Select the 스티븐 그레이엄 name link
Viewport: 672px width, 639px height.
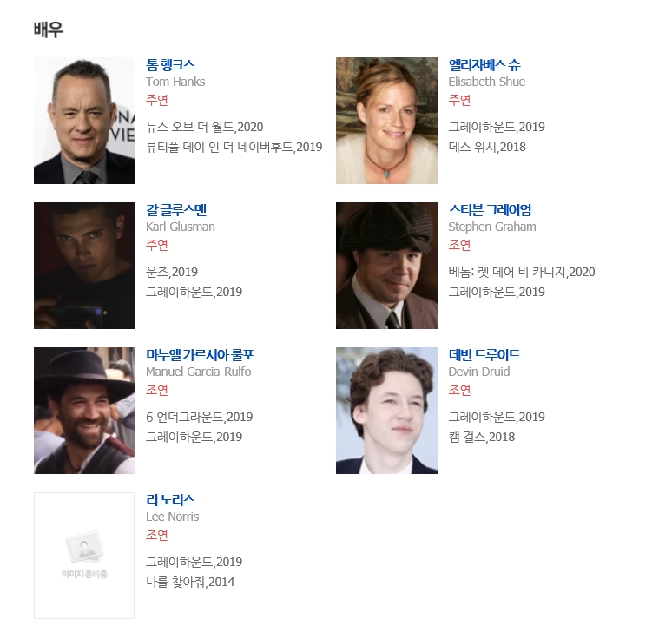(x=490, y=210)
